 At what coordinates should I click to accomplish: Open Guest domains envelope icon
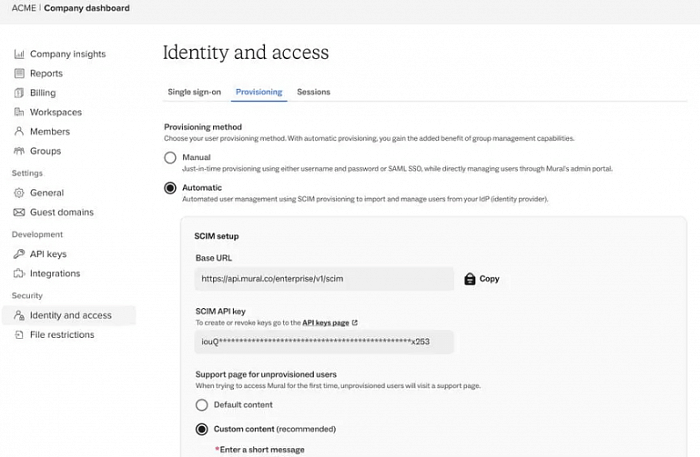pos(19,212)
